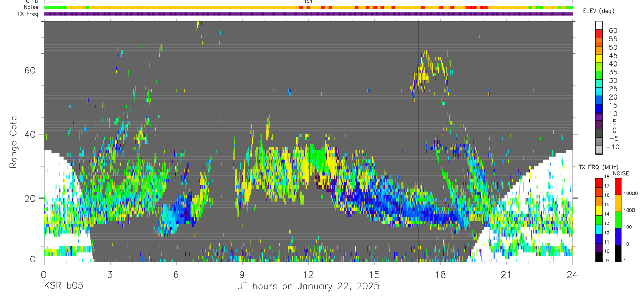This screenshot has height=297, width=644.
Task: Click the 12 UT hour axis label
Action: pos(308,274)
